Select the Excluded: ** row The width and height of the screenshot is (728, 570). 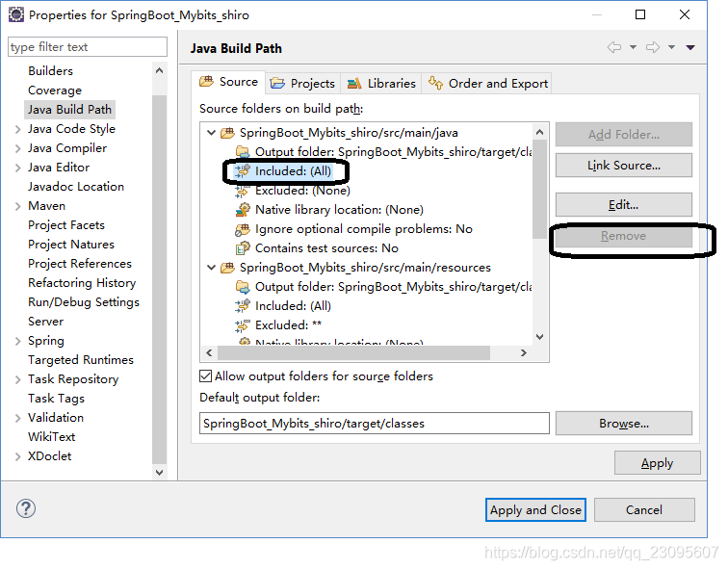(278, 325)
